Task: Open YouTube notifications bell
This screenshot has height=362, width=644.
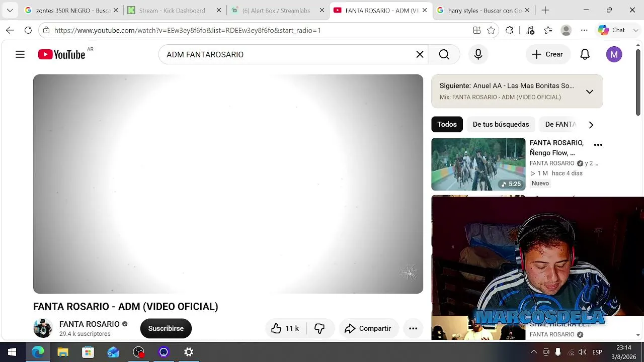Action: point(585,54)
